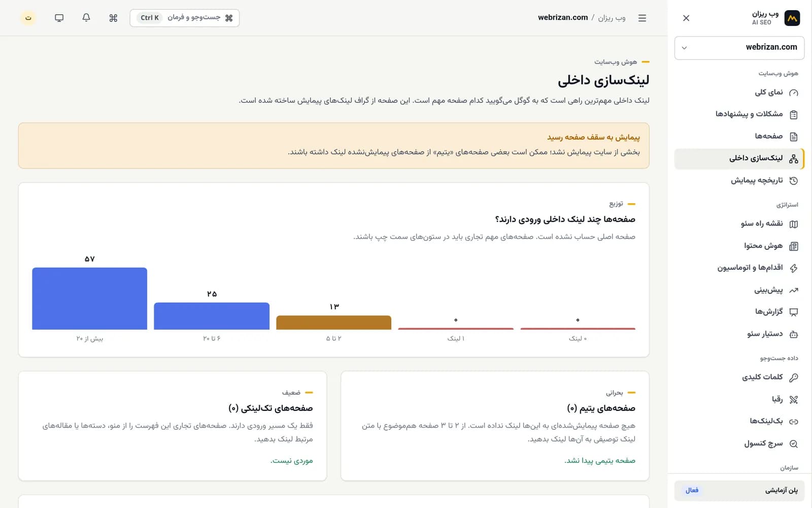Click the blue bar showing ۵۷
The width and height of the screenshot is (812, 508).
click(x=90, y=299)
